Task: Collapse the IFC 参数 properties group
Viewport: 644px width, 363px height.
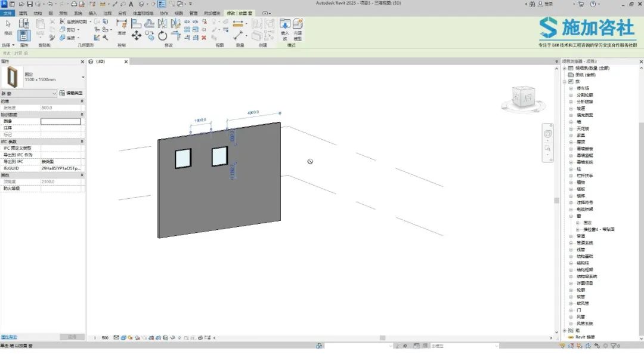Action: point(82,141)
